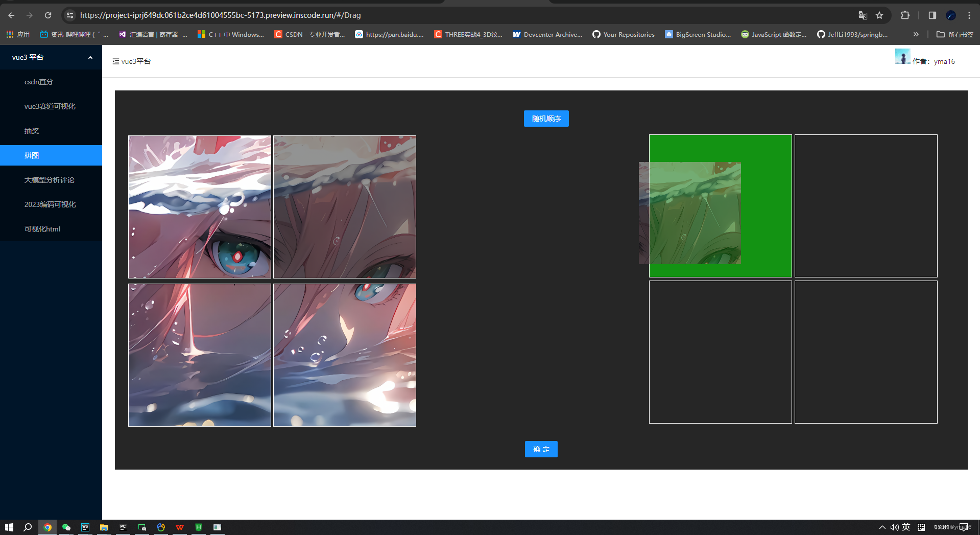Image resolution: width=980 pixels, height=535 pixels.
Task: Open the Devcenter Archive bookmark
Action: tap(547, 34)
